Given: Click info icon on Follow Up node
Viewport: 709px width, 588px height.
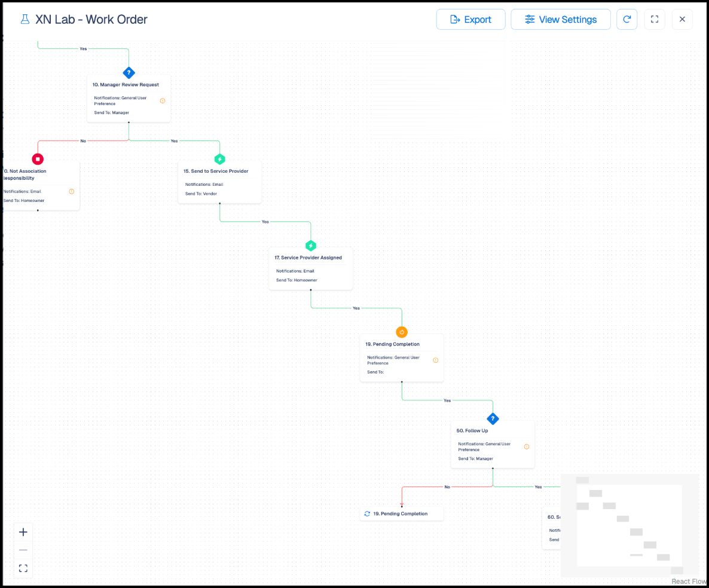Looking at the screenshot, I should pos(527,446).
